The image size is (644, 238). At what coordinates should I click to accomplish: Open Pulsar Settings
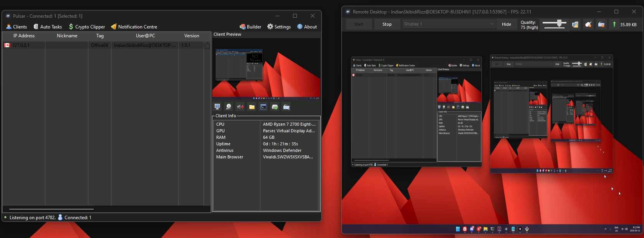coord(279,27)
